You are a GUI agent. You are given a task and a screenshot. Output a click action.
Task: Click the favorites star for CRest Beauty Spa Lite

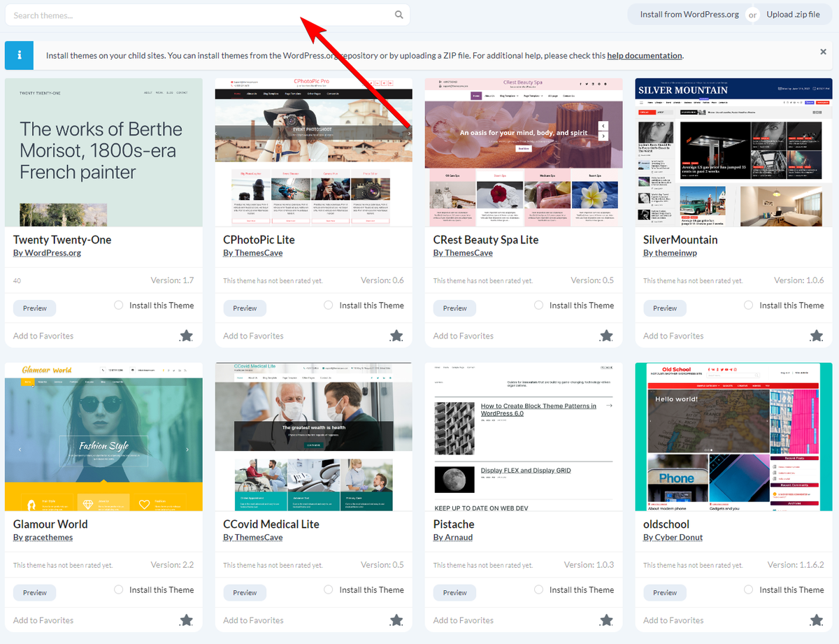point(605,336)
